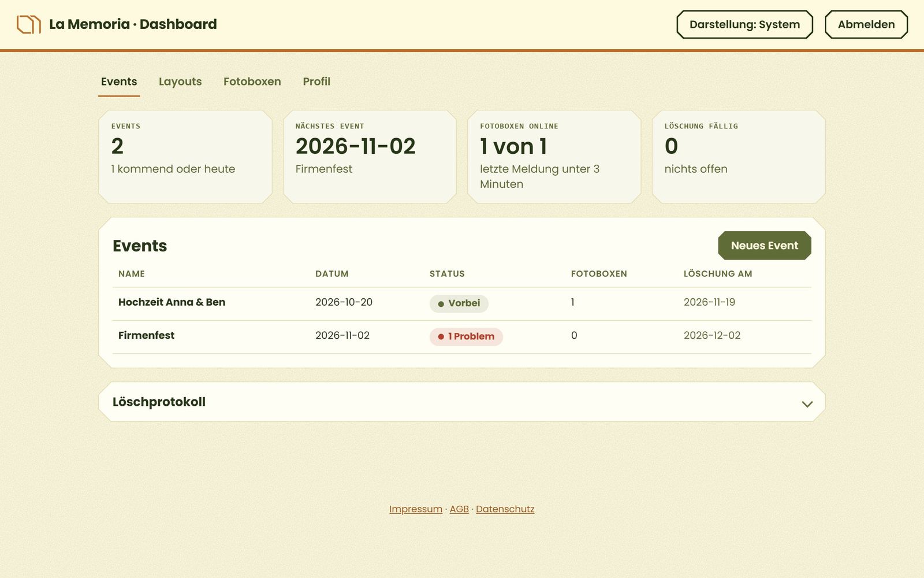
Task: Open the AGB link
Action: coord(459,509)
